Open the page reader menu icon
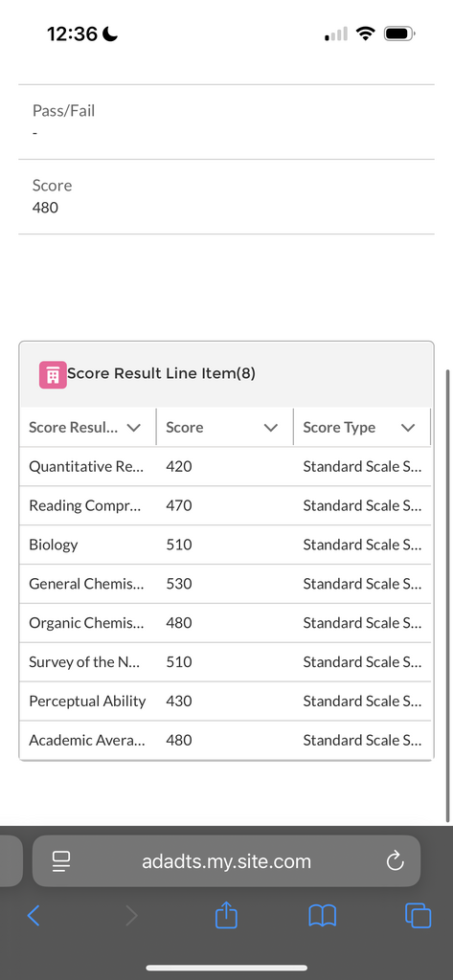The image size is (453, 980). [61, 861]
